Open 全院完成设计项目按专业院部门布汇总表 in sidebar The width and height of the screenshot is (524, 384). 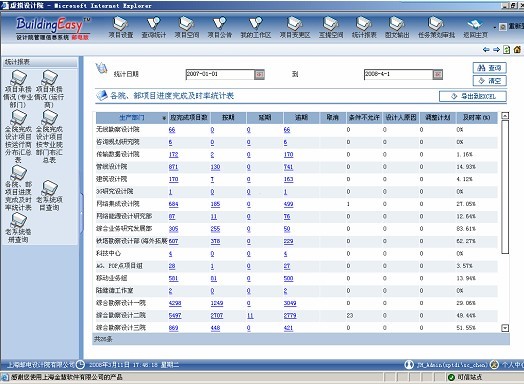[x=49, y=137]
